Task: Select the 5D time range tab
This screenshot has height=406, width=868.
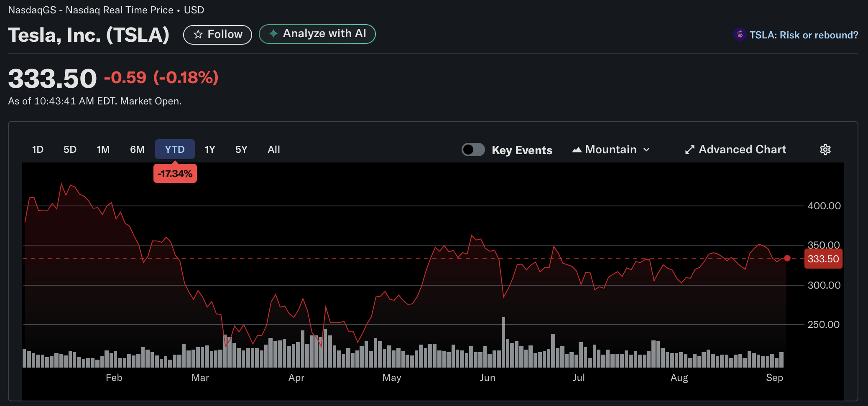Action: [70, 150]
